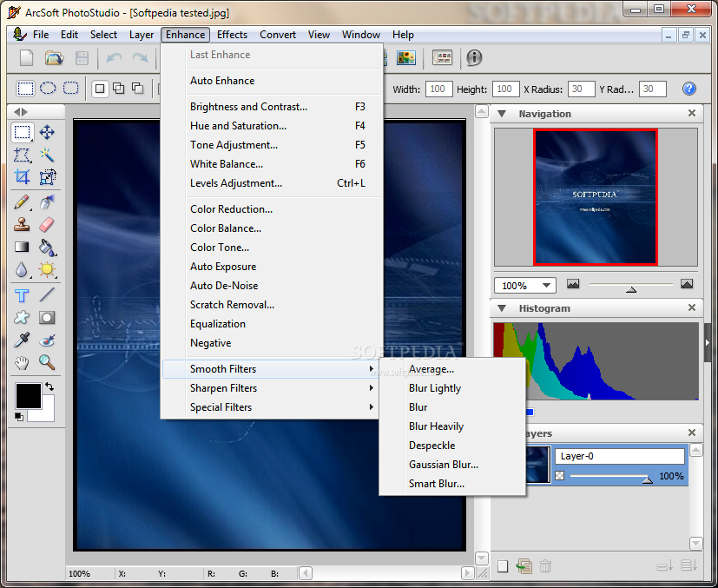Select the Hand pan tool
Viewport: 718px width, 588px height.
pos(22,362)
